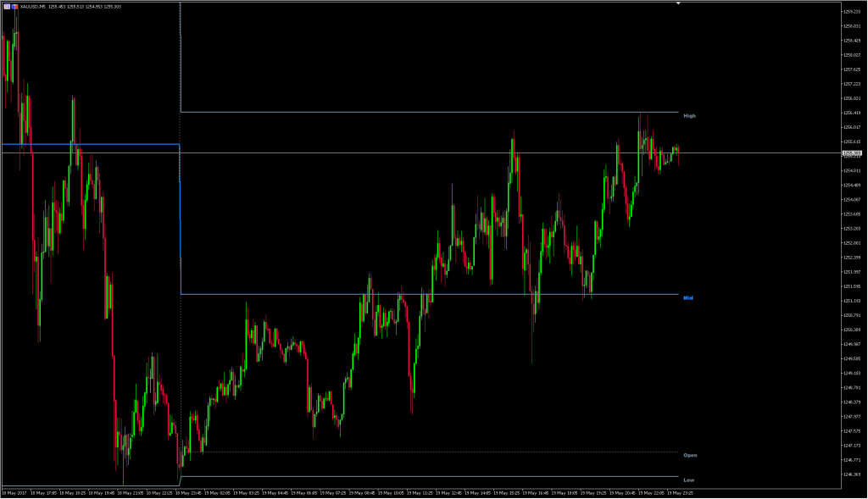The image size is (868, 499).
Task: Click the white auto-scroll triangle above the chart
Action: click(x=677, y=3)
